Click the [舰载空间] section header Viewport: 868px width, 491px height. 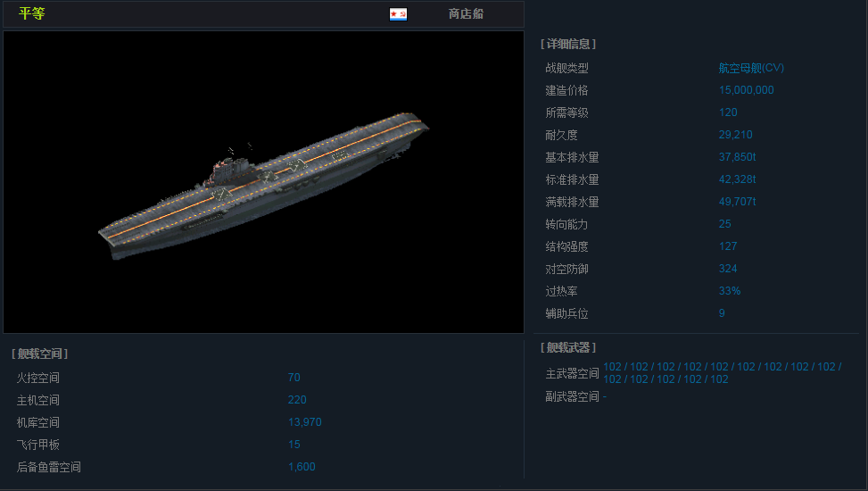40,354
